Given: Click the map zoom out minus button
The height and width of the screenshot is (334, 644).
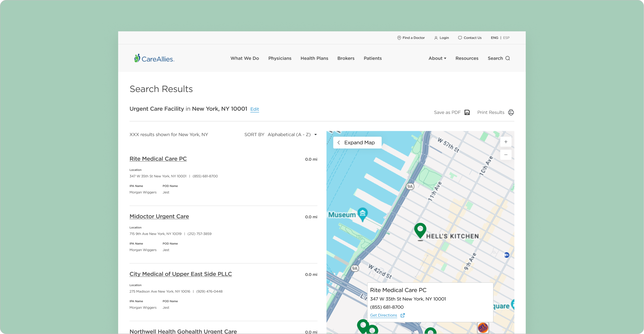Looking at the screenshot, I should click(506, 155).
